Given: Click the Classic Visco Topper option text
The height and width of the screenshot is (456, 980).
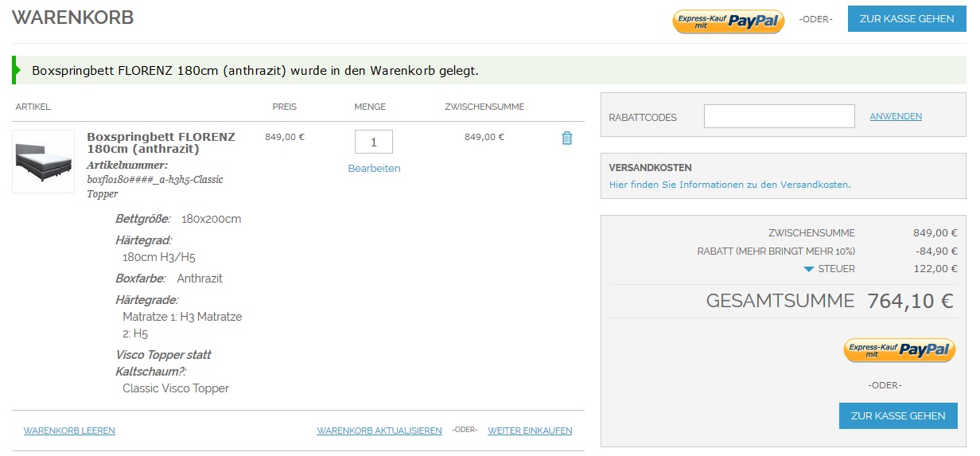Looking at the screenshot, I should coord(176,388).
